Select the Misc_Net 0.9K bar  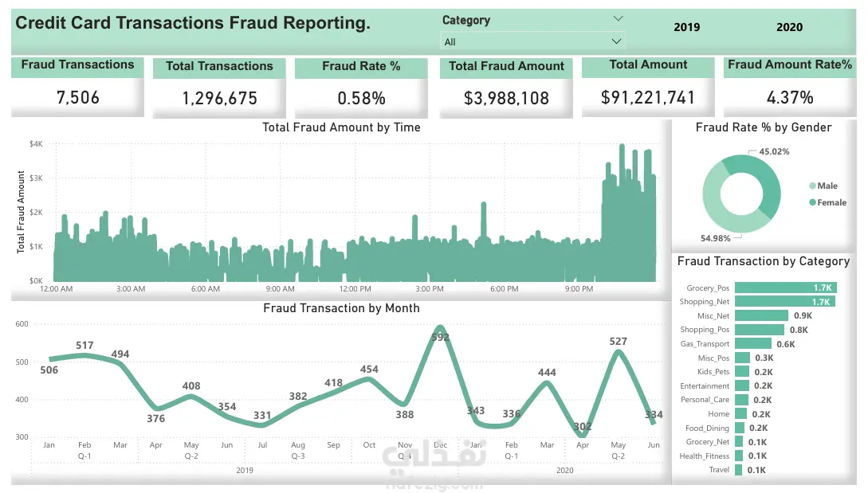(x=761, y=315)
